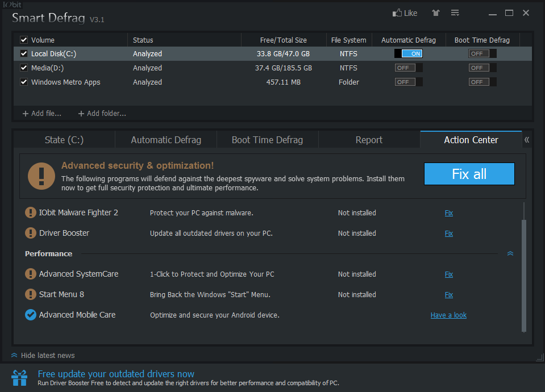
Task: Open the main menu icon in title bar
Action: click(x=455, y=13)
